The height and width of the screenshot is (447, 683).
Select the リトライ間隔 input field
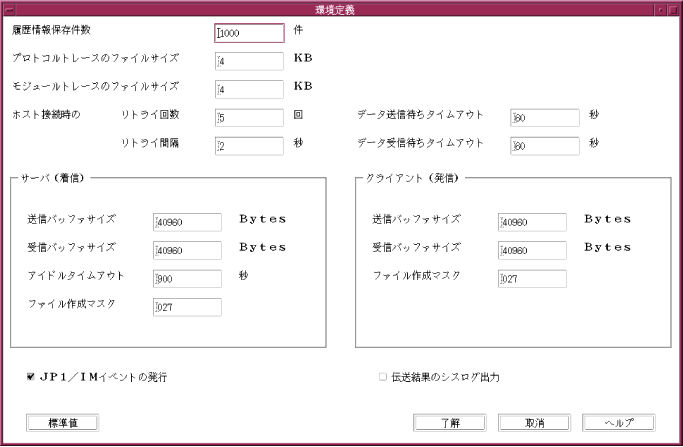[x=249, y=146]
